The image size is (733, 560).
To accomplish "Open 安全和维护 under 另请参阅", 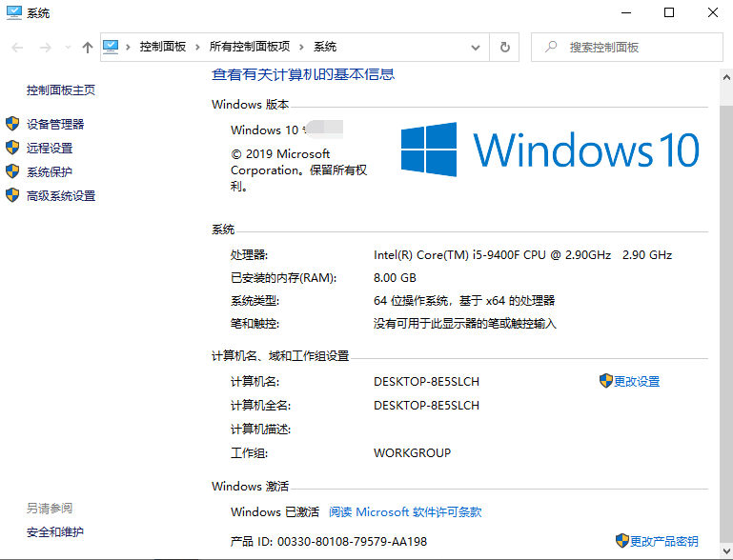I will tap(55, 532).
